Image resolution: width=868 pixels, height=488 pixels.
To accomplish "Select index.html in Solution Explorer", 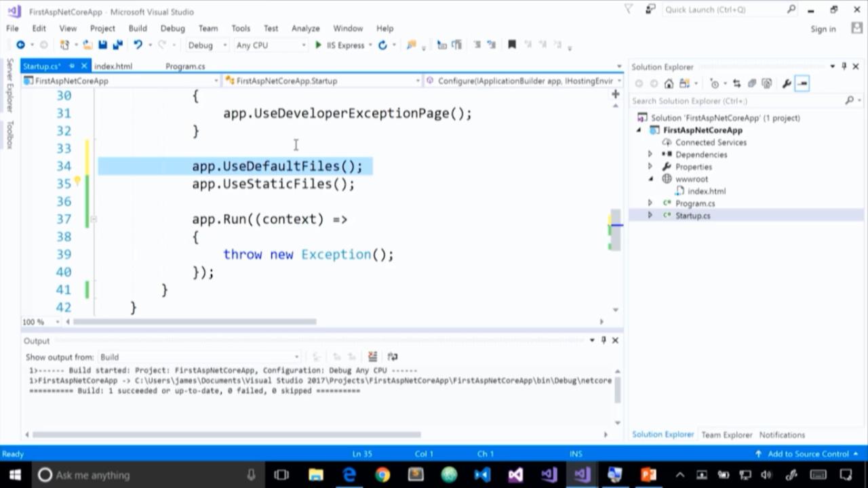I will pos(706,191).
